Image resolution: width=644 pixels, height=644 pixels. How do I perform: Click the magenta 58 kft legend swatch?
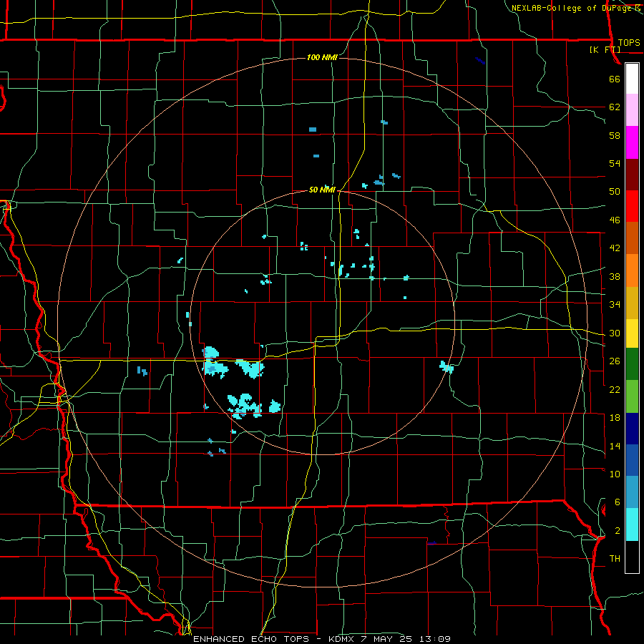(632, 142)
